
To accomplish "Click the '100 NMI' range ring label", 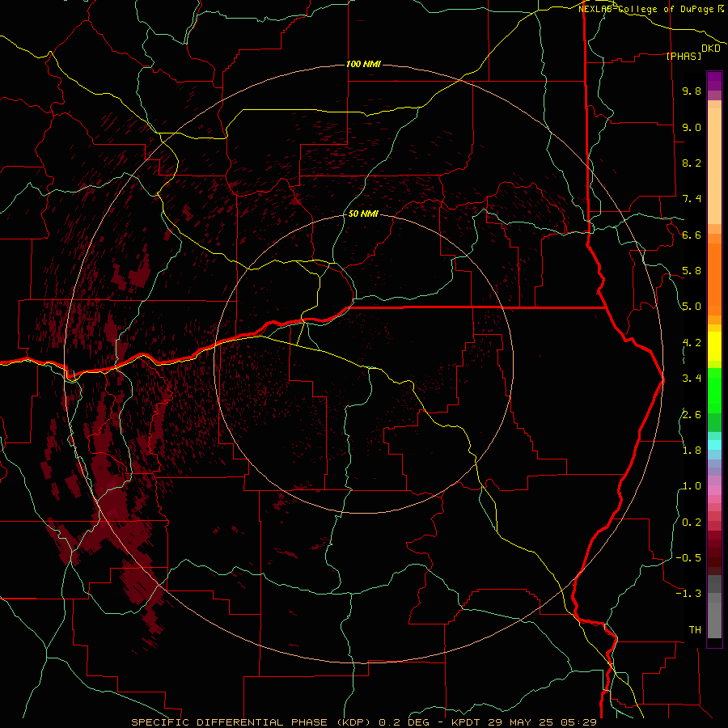I will [x=363, y=64].
